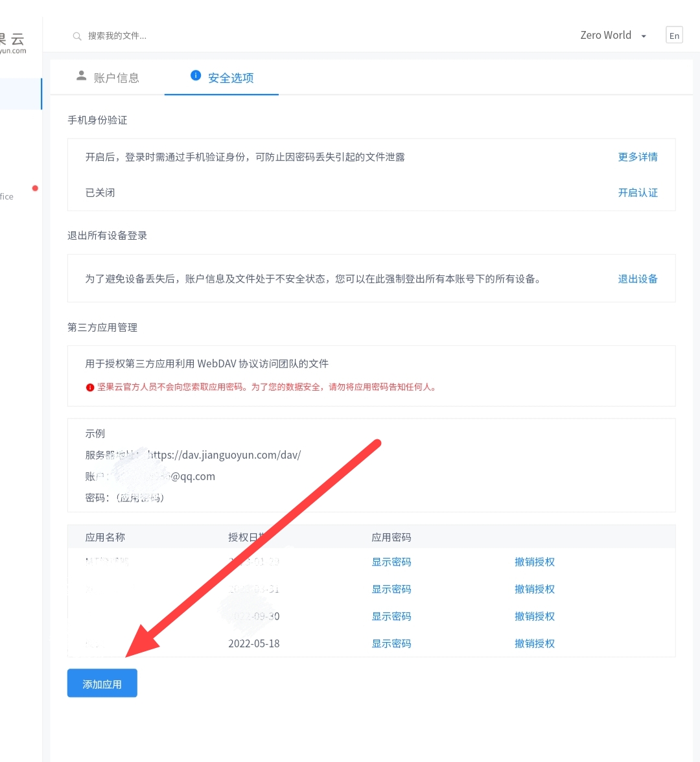Switch language with the En button

[x=674, y=36]
